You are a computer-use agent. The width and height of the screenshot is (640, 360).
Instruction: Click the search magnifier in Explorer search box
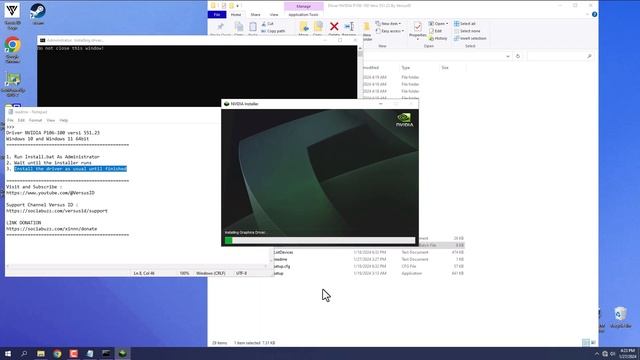click(589, 56)
